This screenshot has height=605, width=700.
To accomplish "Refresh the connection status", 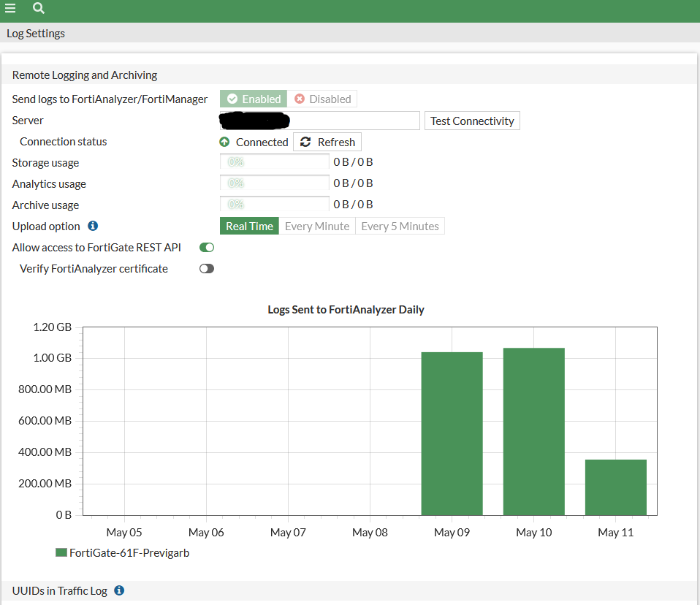I will tap(327, 142).
